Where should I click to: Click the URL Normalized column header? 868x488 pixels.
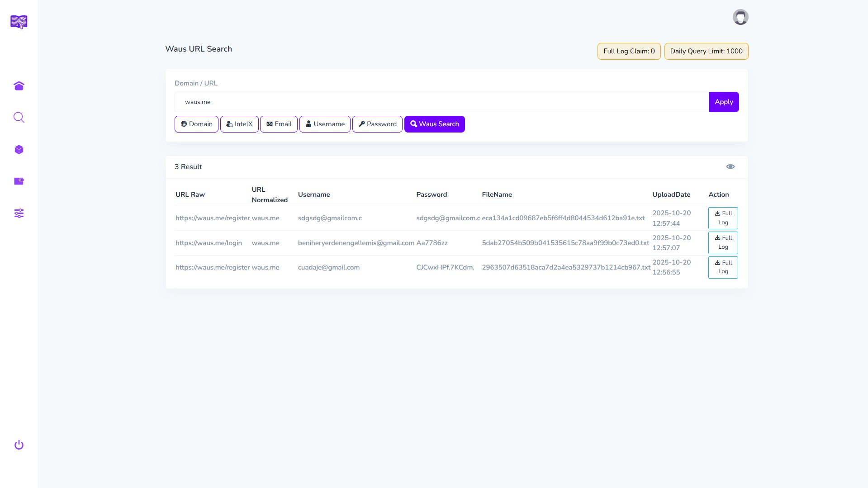pyautogui.click(x=270, y=194)
